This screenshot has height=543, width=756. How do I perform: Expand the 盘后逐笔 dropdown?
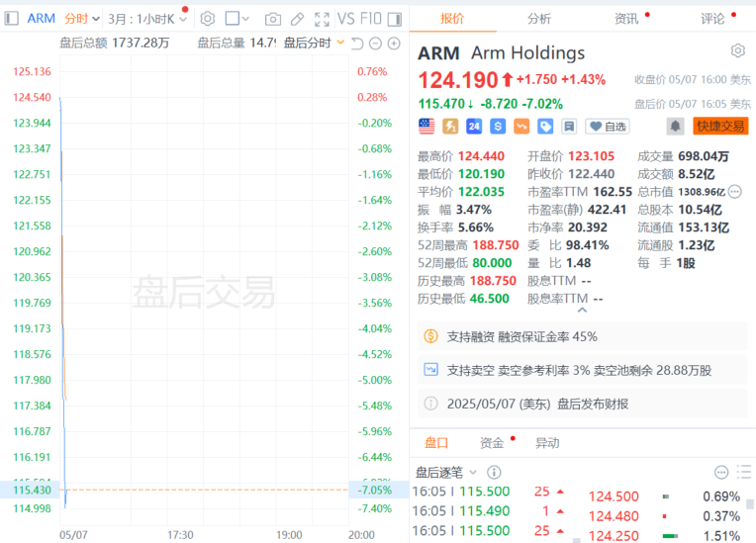(x=446, y=472)
